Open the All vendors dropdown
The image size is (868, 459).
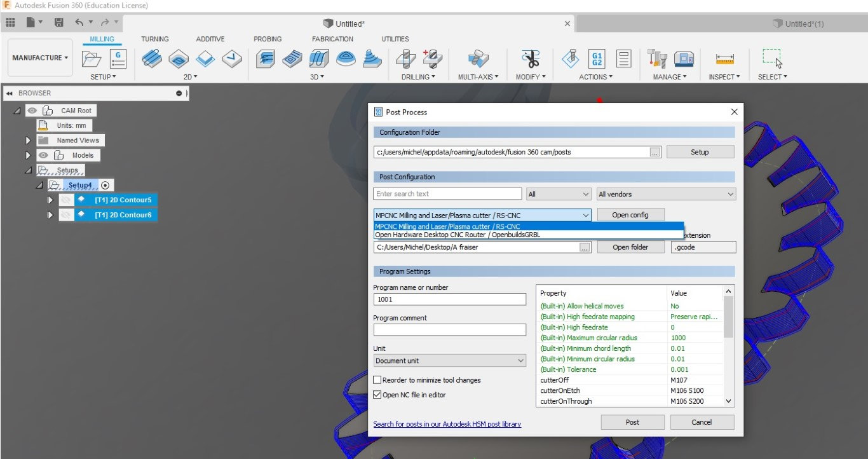coord(666,195)
